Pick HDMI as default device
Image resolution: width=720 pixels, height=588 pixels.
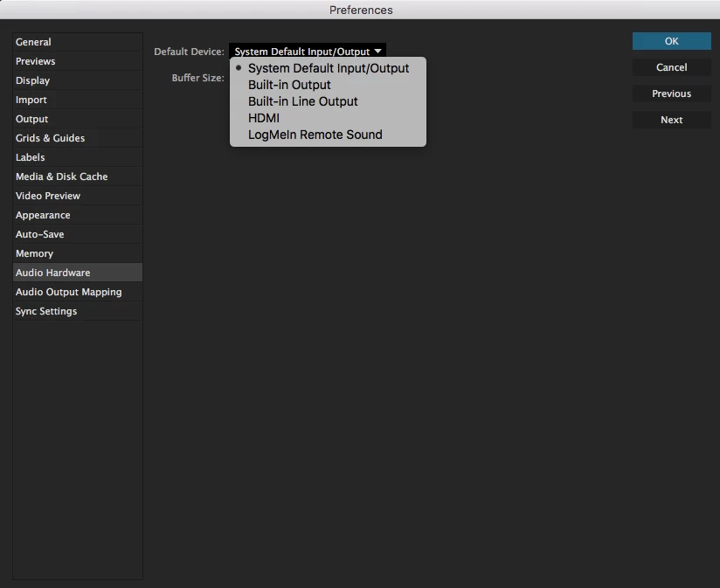tap(328, 118)
